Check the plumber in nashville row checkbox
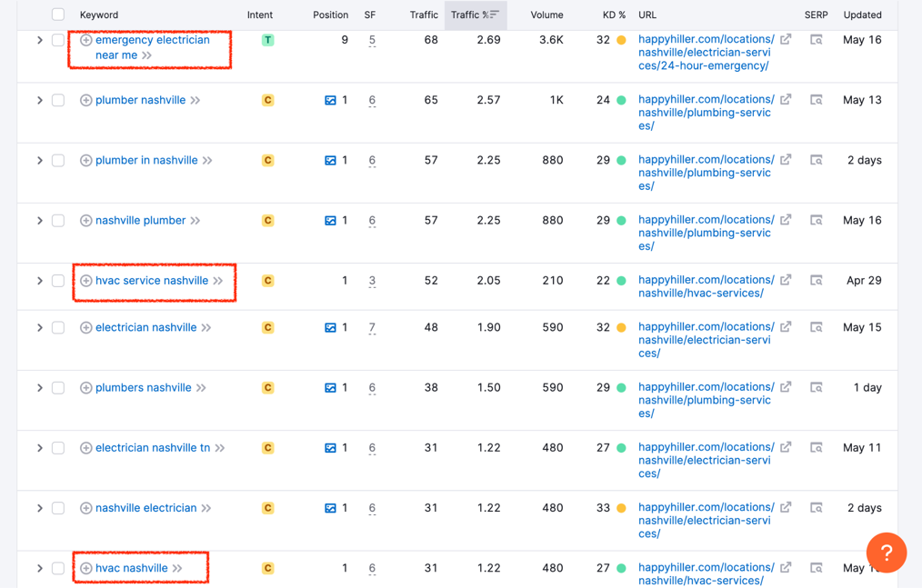 coord(57,161)
